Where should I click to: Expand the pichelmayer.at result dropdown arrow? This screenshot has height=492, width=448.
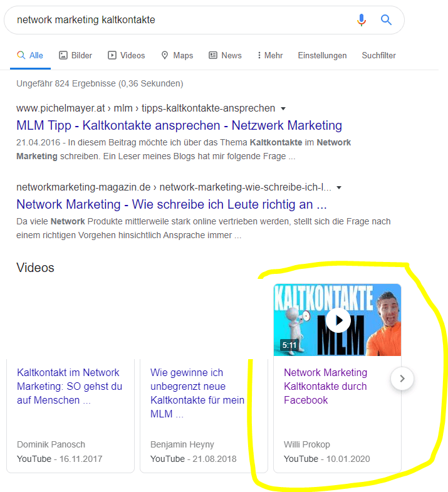[283, 108]
